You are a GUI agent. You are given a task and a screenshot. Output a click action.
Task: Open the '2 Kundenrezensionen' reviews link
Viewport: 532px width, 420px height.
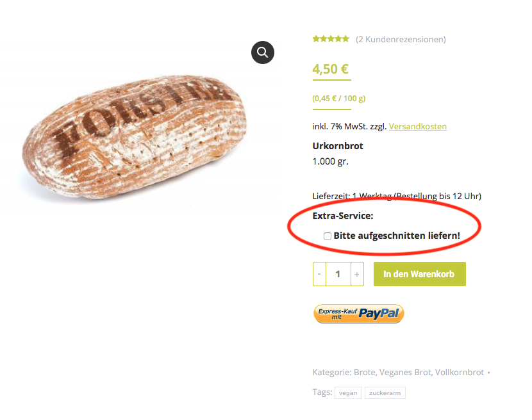coord(400,38)
